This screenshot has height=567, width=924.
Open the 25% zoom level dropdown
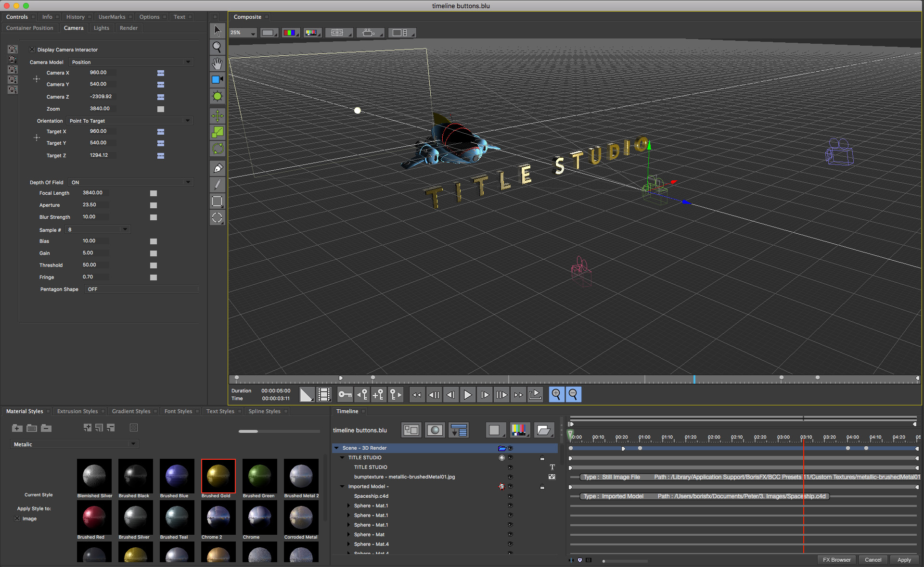243,33
